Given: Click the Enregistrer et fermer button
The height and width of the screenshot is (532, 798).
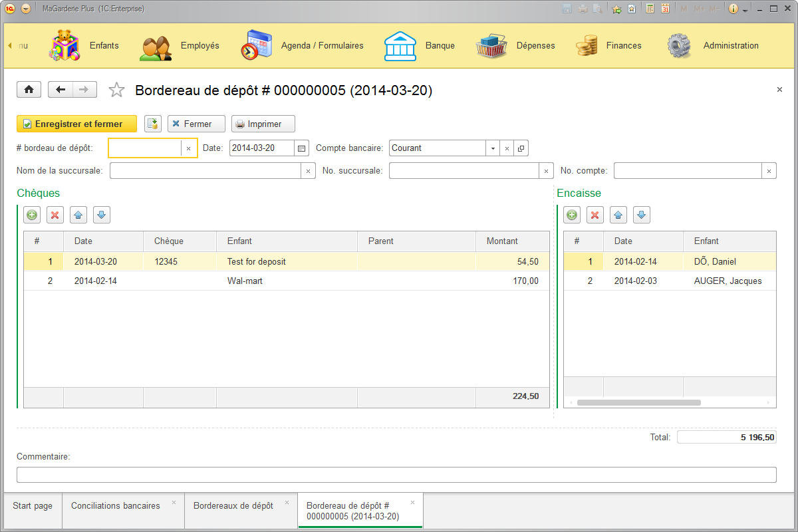Looking at the screenshot, I should point(75,124).
